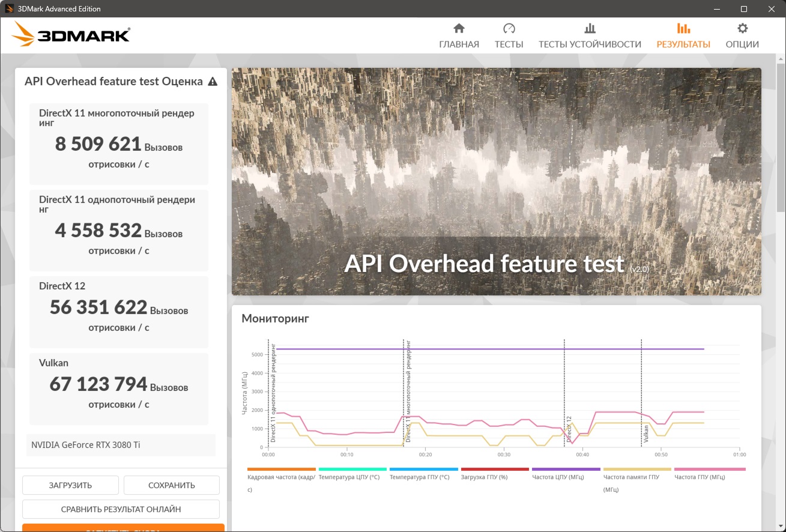Screen dimensions: 786x532
Task: Toggle Загрузка ГПУ legend swatch
Action: (x=495, y=469)
